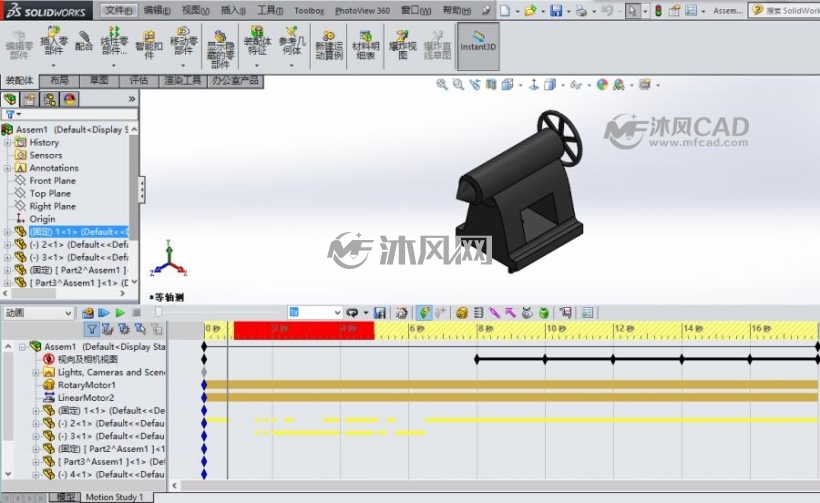Expand the History tree node
The width and height of the screenshot is (820, 503).
coord(7,142)
